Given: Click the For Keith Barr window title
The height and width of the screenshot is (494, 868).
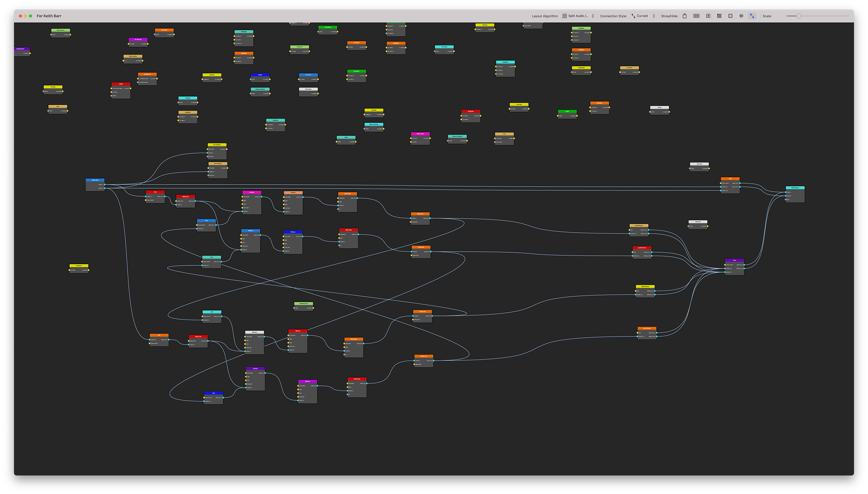Looking at the screenshot, I should [49, 16].
